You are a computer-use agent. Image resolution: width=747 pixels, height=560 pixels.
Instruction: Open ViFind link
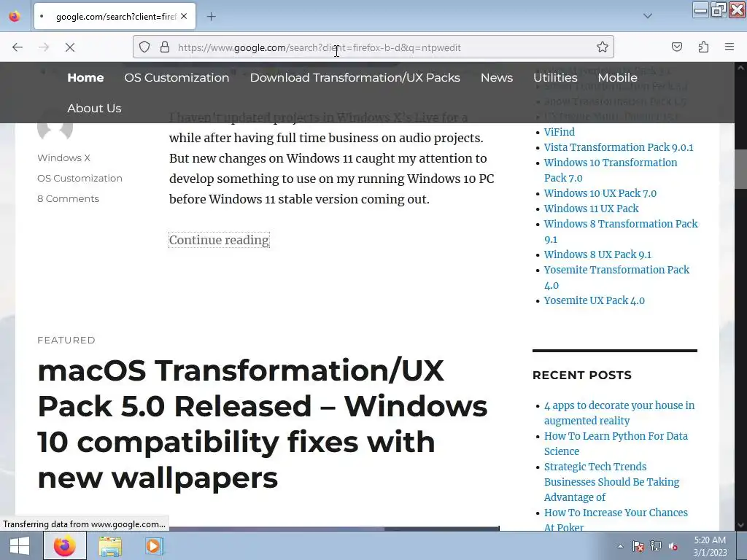coord(560,132)
